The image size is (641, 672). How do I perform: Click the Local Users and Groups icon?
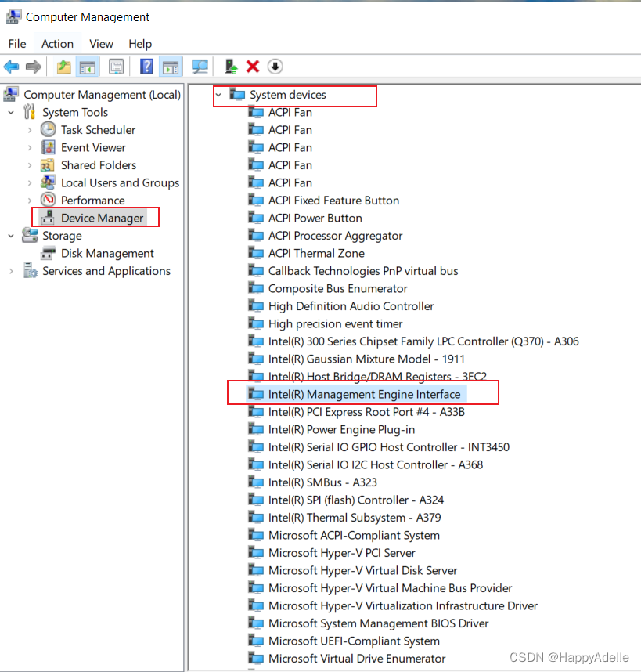(x=48, y=182)
